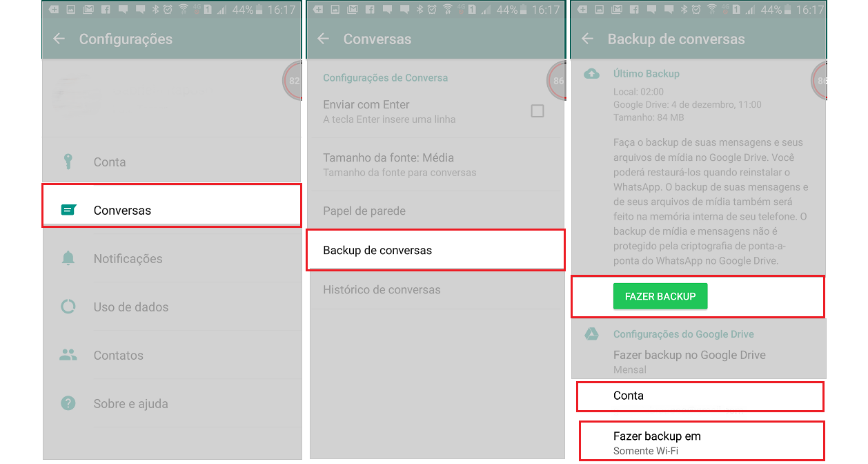Select Conta under Google Drive settings
Viewport: 868px width, 464px height.
click(x=700, y=396)
